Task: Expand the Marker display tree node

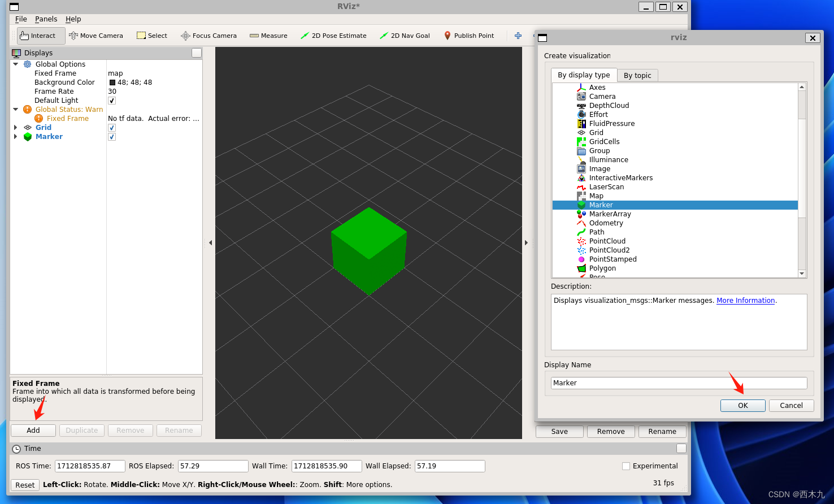Action: (x=16, y=137)
